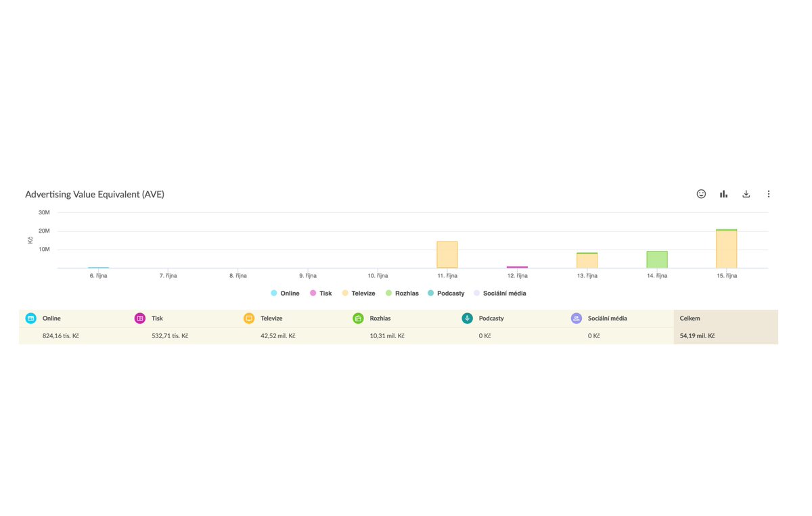Switch chart type with bar chart icon
The width and height of the screenshot is (812, 516).
[x=723, y=194]
